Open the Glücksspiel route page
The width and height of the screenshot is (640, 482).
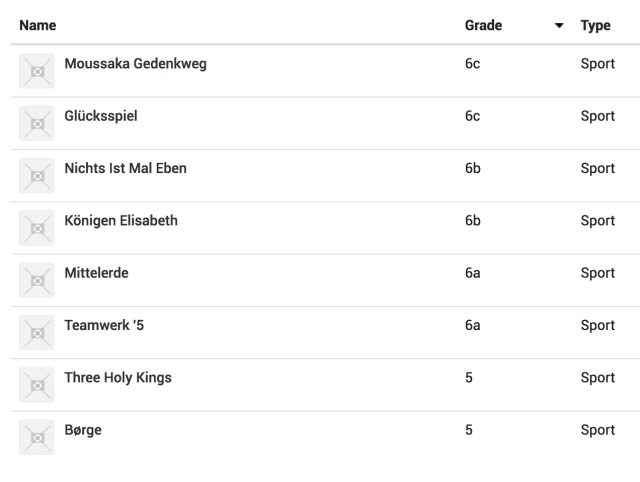coord(101,116)
